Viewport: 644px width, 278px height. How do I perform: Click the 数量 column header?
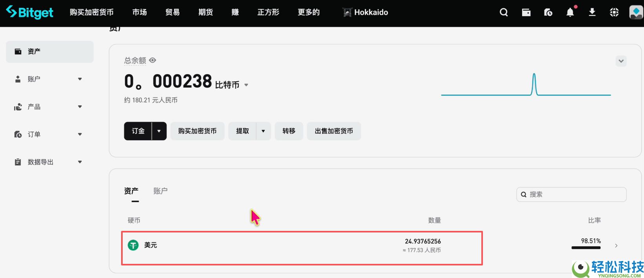coord(435,220)
